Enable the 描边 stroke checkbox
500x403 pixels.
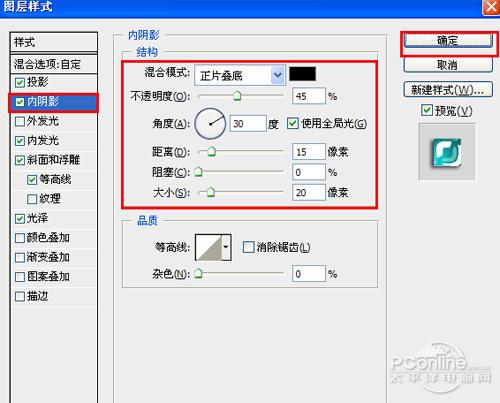click(20, 296)
